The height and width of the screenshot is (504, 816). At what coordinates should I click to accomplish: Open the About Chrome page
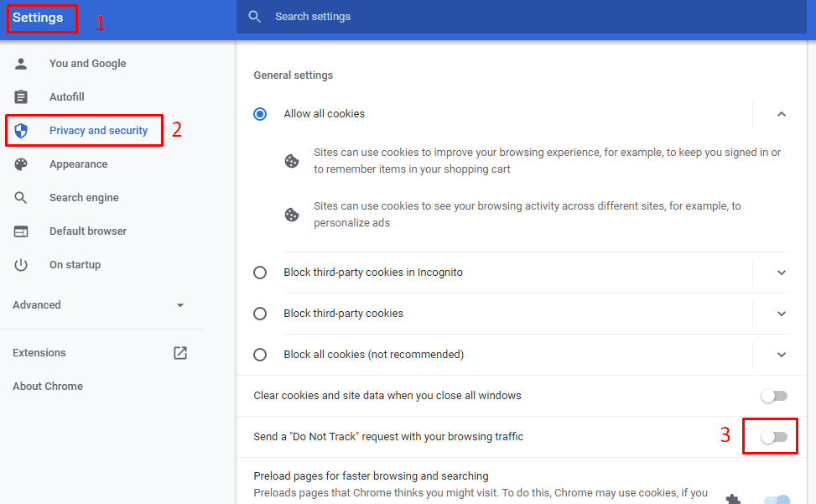coord(48,387)
